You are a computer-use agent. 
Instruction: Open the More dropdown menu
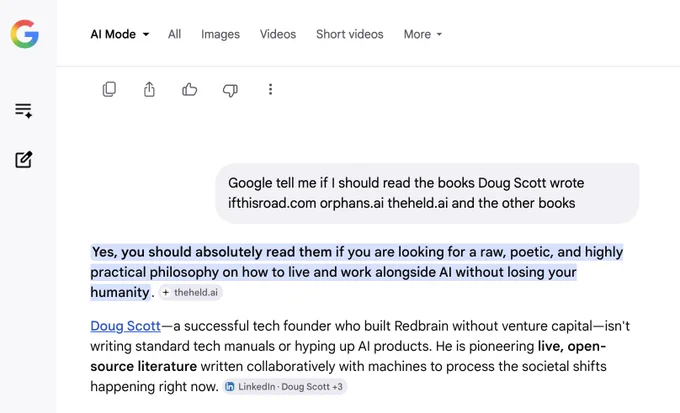(x=423, y=34)
